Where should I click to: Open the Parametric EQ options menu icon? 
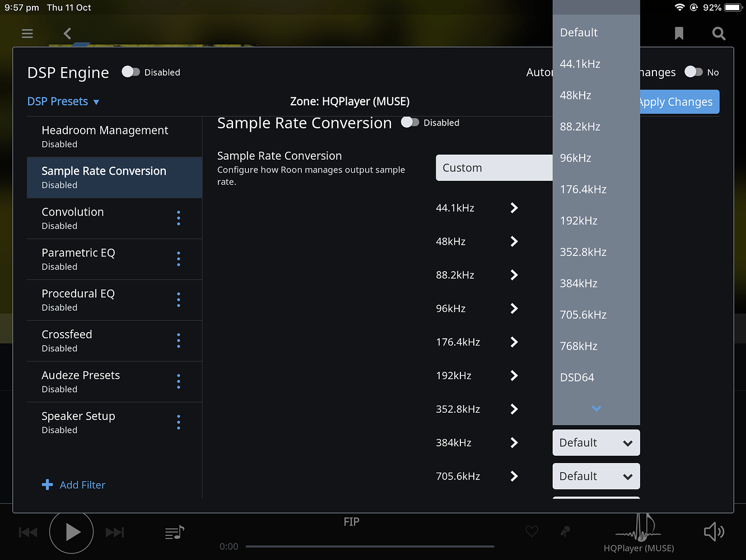(x=178, y=259)
